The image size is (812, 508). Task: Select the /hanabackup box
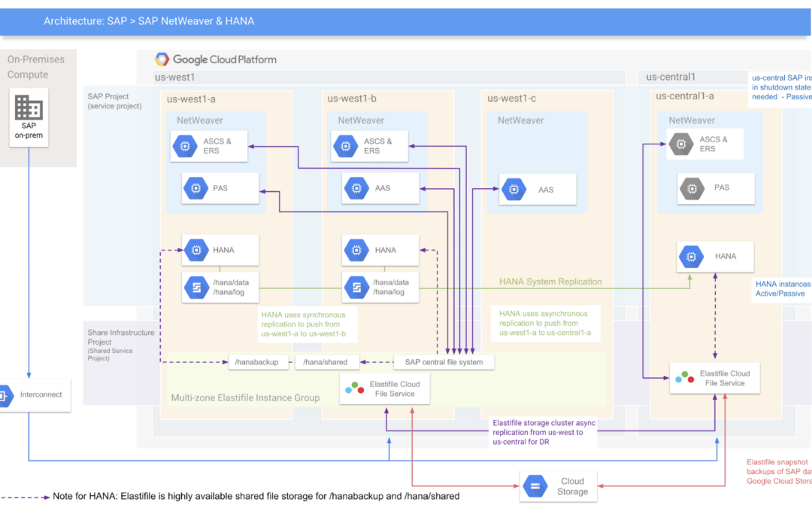[257, 362]
